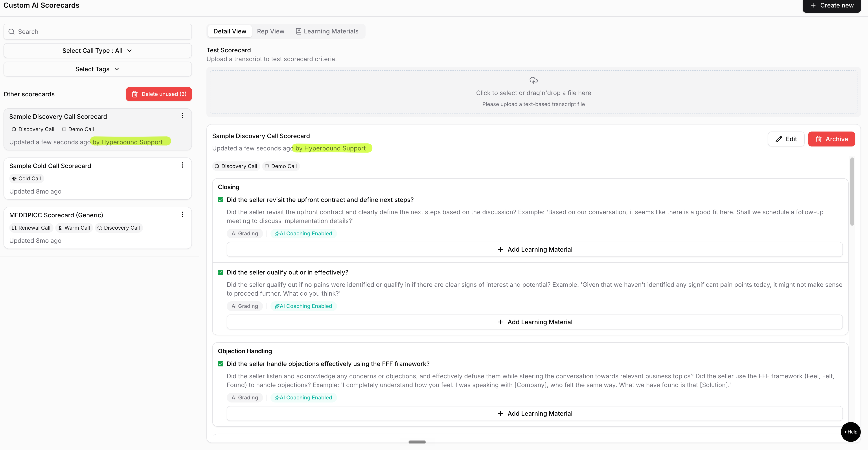868x450 pixels.
Task: Click the search magnifier icon
Action: (x=11, y=32)
